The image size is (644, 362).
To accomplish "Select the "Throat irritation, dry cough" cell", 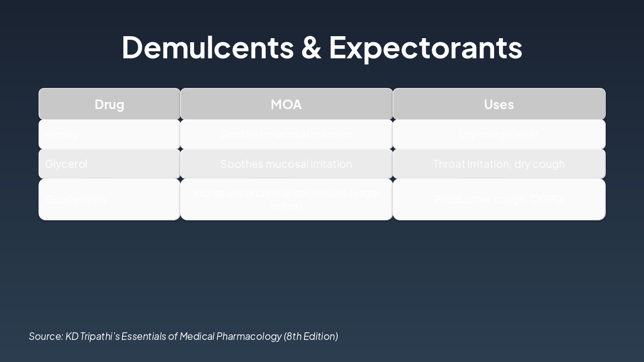I will (499, 164).
